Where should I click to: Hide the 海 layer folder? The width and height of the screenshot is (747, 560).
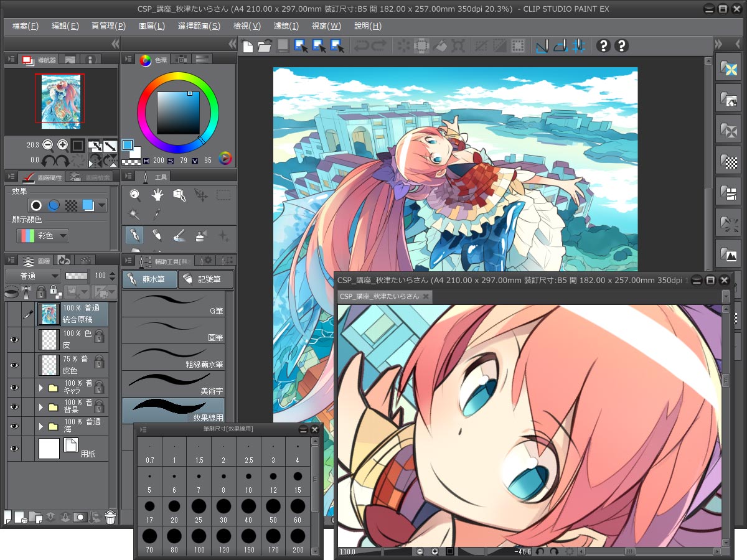[x=14, y=425]
